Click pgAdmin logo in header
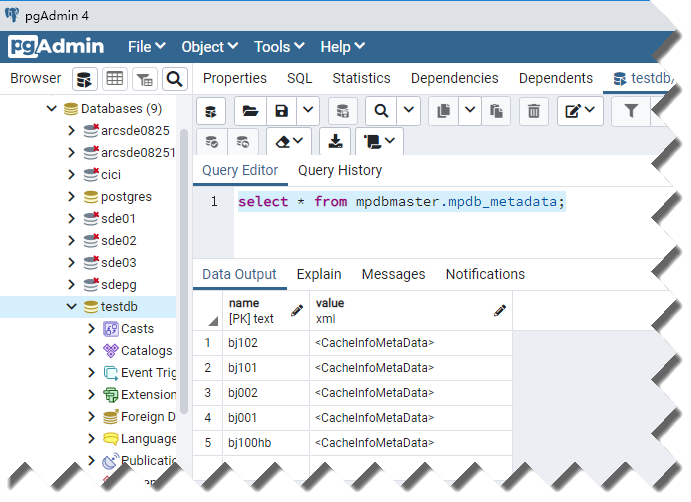The width and height of the screenshot is (691, 502). [56, 46]
